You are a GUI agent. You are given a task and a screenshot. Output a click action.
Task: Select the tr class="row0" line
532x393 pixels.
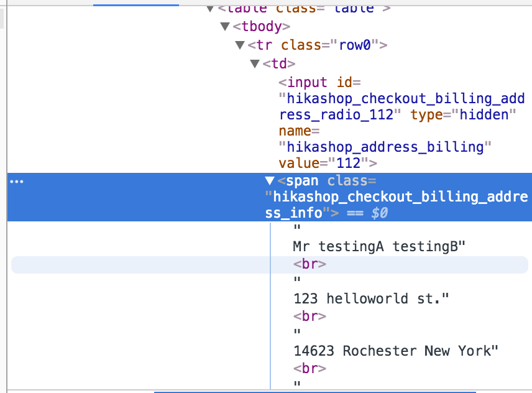(317, 45)
